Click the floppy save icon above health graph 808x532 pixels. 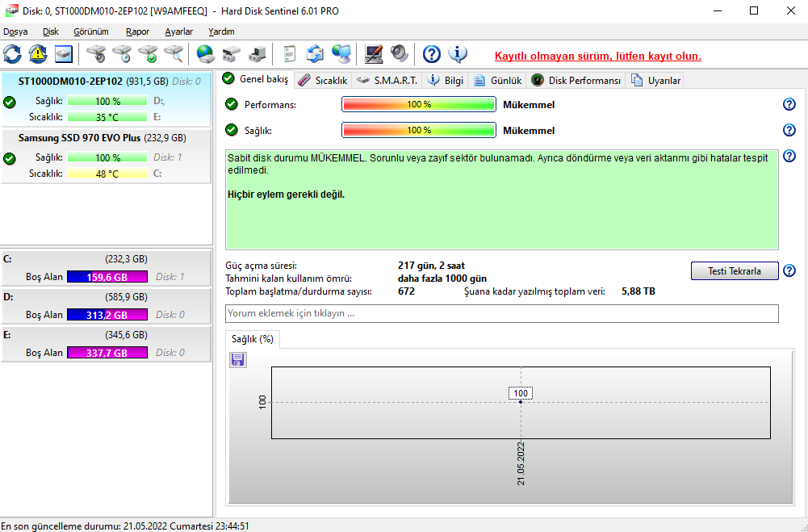238,360
